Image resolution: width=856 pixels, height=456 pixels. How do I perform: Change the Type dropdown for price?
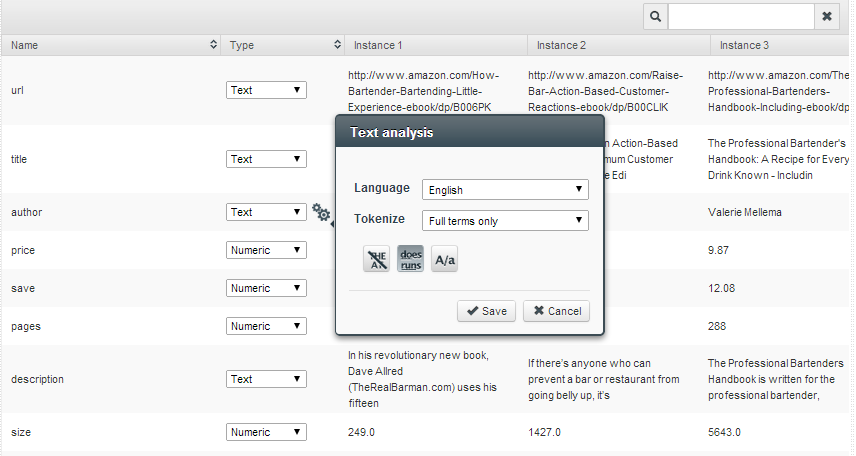coord(266,250)
